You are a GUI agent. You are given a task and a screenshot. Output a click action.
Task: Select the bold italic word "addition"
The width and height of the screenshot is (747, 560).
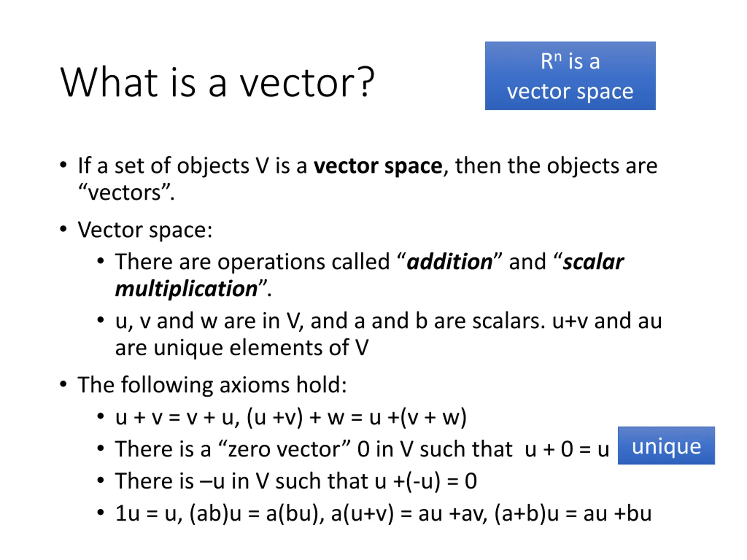pos(449,262)
